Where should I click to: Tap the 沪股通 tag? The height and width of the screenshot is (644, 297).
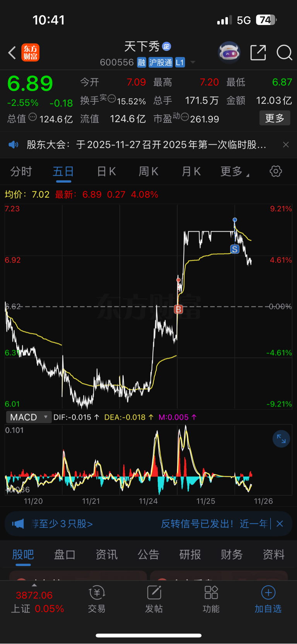(160, 62)
